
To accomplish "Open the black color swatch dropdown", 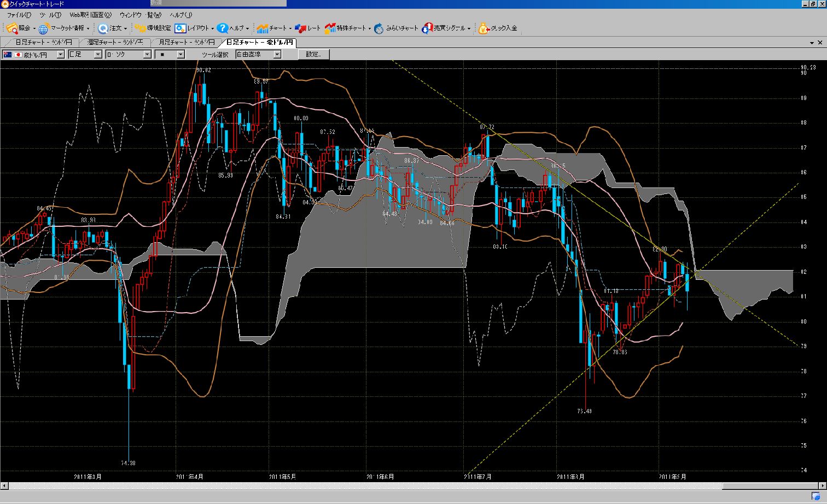I will click(x=180, y=54).
